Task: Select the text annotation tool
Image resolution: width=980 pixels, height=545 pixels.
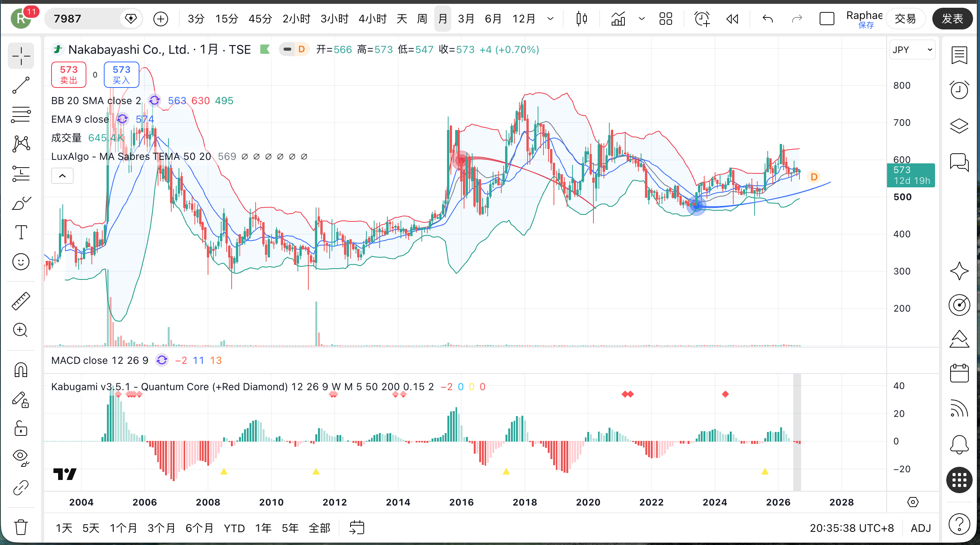Action: point(21,232)
